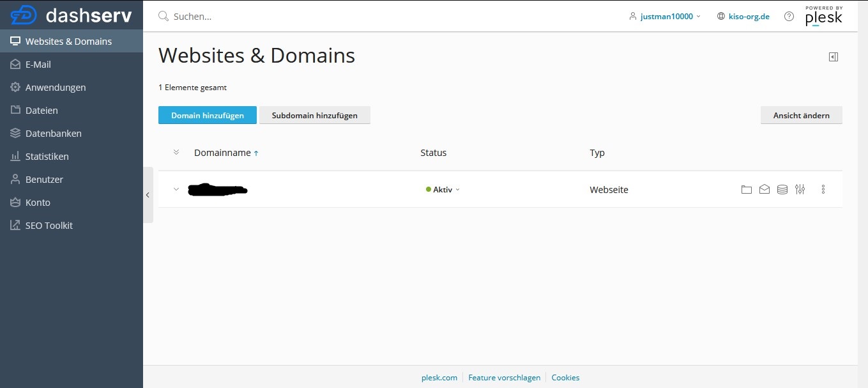
Task: Click the help question mark icon
Action: [x=789, y=17]
